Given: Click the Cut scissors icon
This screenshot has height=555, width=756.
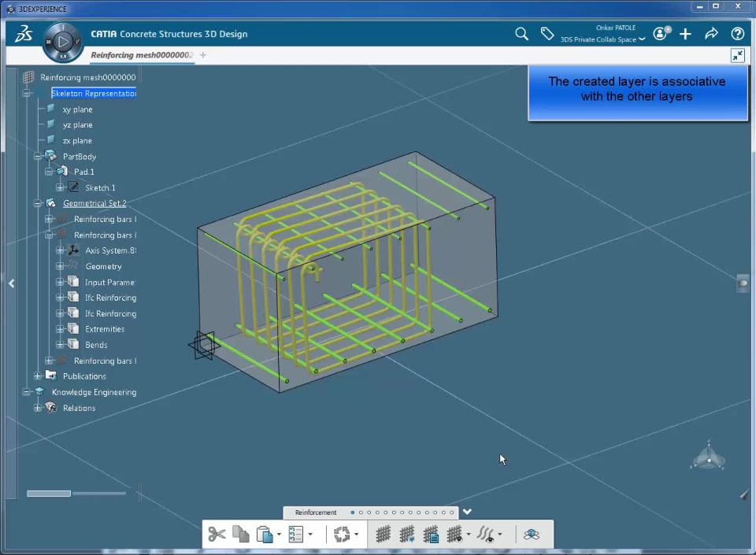Looking at the screenshot, I should click(217, 535).
